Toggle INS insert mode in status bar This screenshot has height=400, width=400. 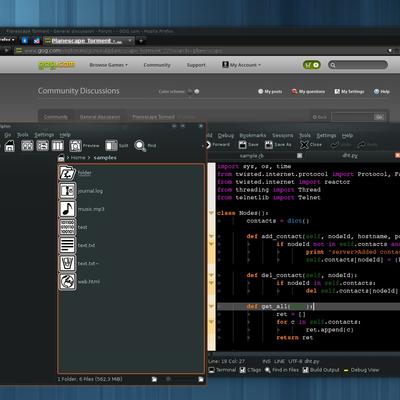(x=267, y=361)
